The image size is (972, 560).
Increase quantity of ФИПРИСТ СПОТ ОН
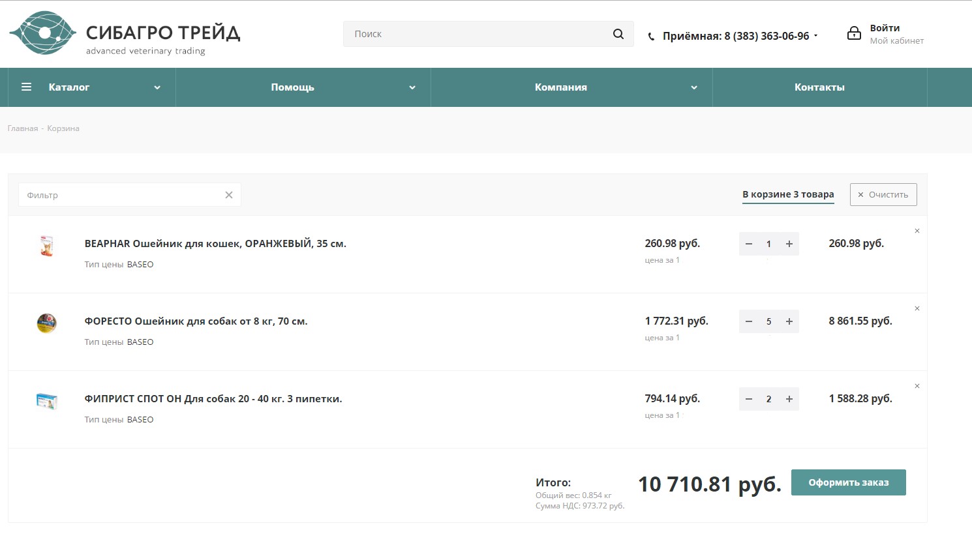click(789, 399)
